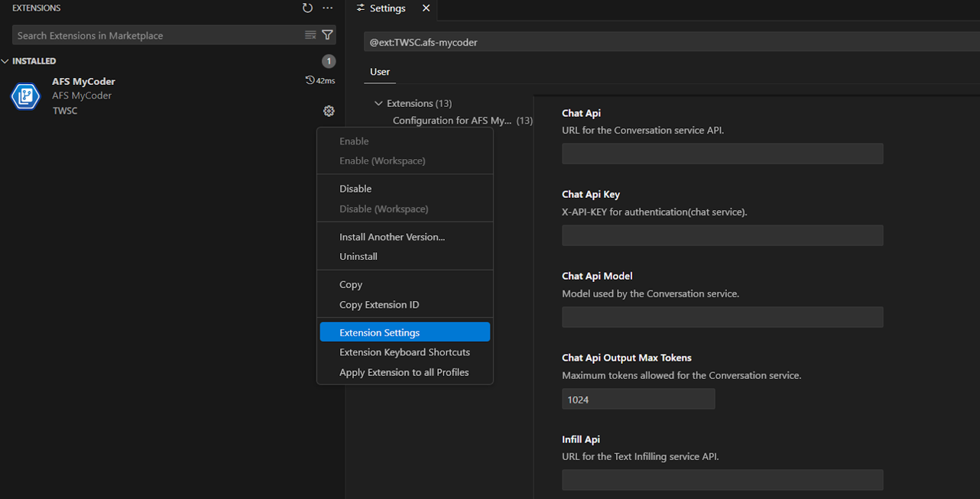
Task: Select Uninstall in the context menu
Action: click(x=405, y=257)
